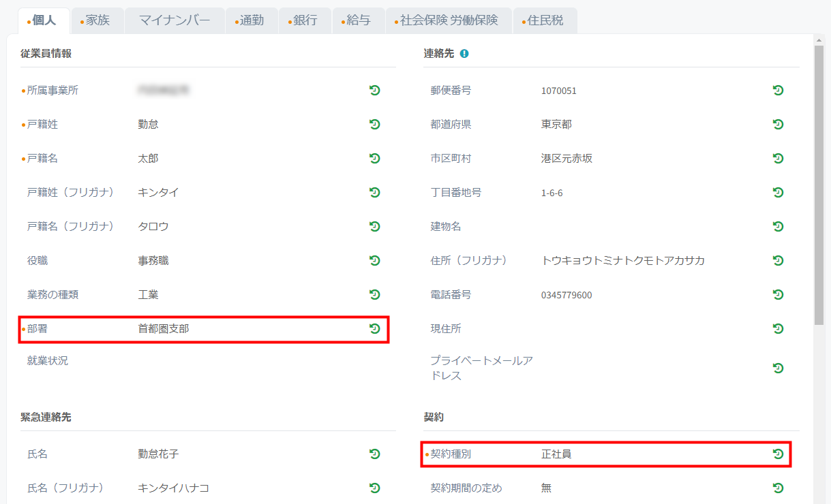The width and height of the screenshot is (831, 504).
Task: Click 勤怠 family name value
Action: tap(148, 124)
